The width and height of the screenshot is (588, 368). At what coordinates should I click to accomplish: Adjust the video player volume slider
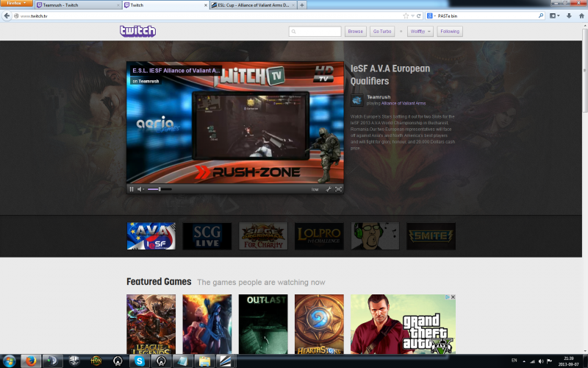[x=159, y=189]
